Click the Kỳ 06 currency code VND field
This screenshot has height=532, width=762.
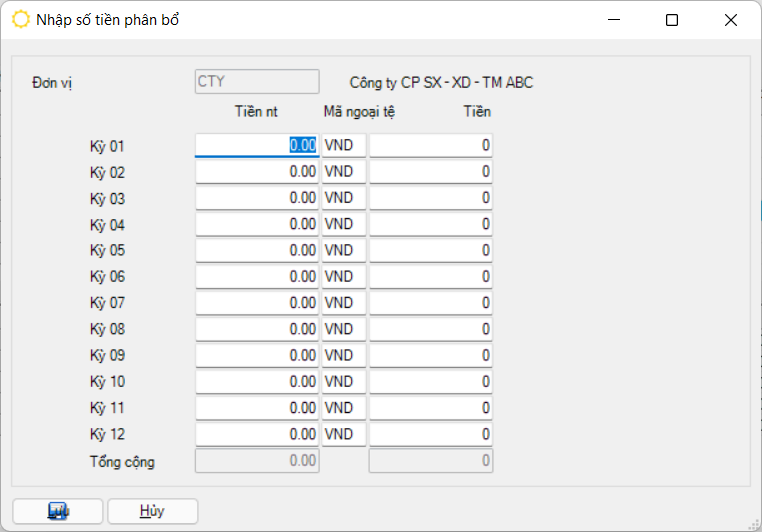coord(344,276)
